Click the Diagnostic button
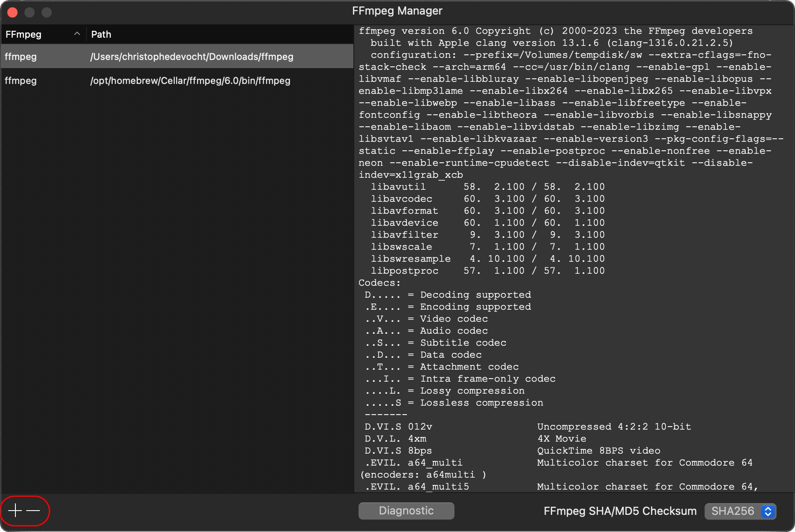The width and height of the screenshot is (795, 532). [406, 511]
